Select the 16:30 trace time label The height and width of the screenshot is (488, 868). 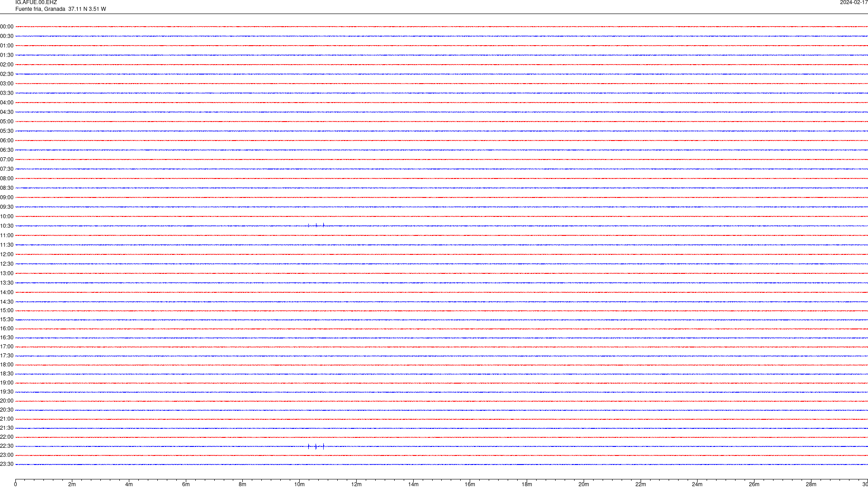pyautogui.click(x=7, y=338)
